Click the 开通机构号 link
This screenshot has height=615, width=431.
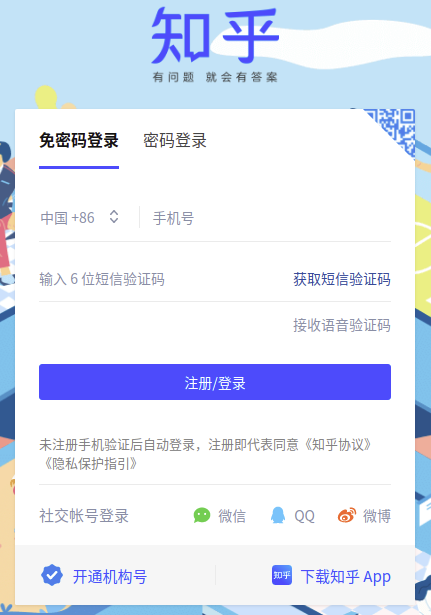pos(109,577)
